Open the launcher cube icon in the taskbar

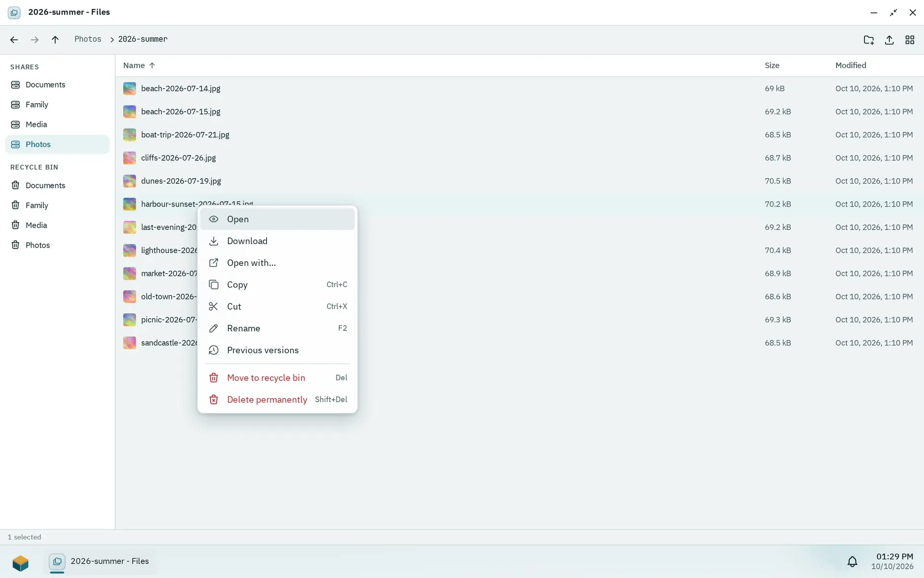point(21,562)
